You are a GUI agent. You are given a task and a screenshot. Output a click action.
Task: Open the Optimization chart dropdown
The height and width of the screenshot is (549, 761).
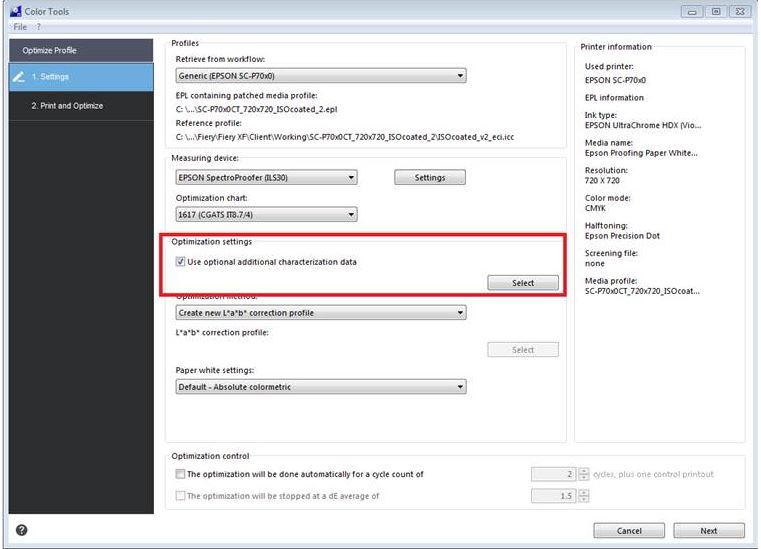266,214
